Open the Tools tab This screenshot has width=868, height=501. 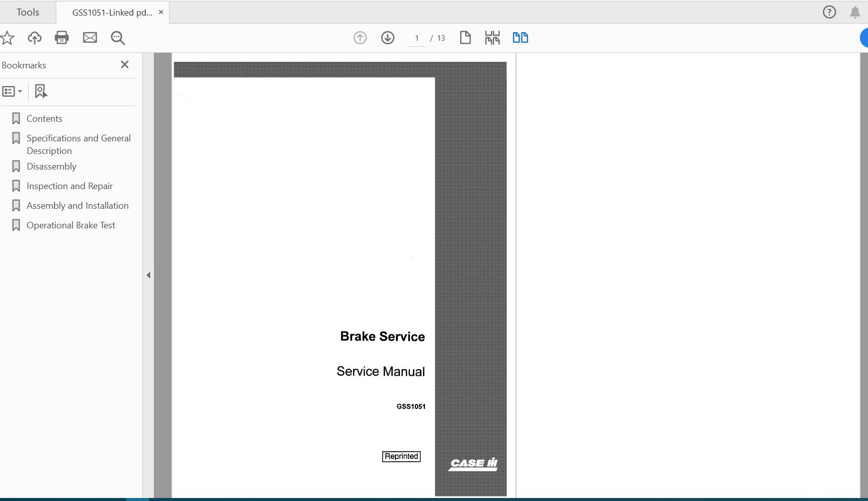coord(28,12)
